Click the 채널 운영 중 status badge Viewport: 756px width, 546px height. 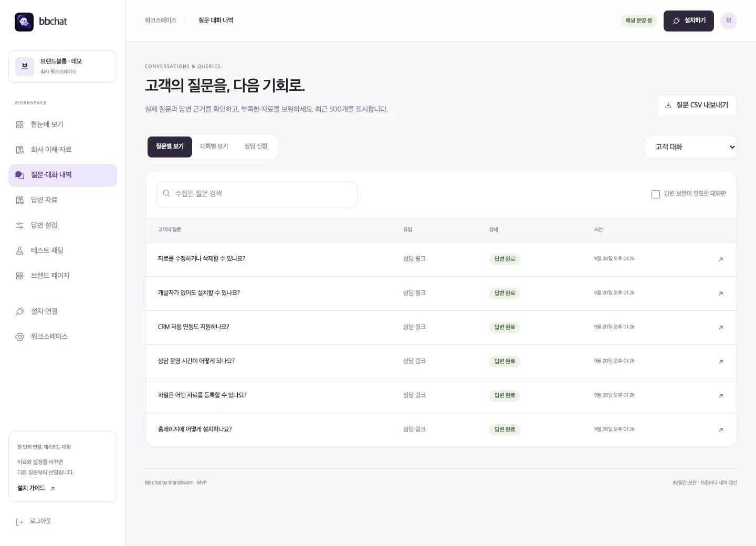[638, 21]
